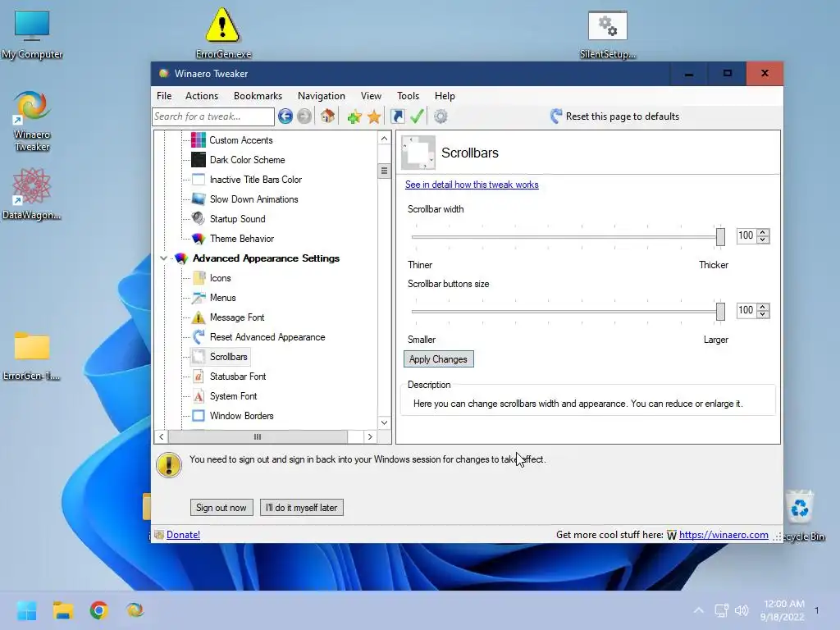Viewport: 840px width, 630px height.
Task: Click the green checkmark toolbar icon
Action: click(417, 116)
